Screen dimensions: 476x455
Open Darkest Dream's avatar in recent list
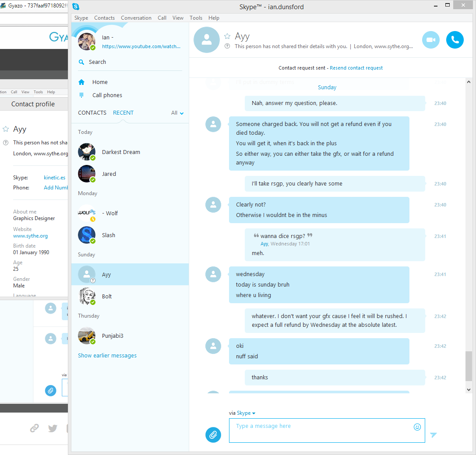87,152
